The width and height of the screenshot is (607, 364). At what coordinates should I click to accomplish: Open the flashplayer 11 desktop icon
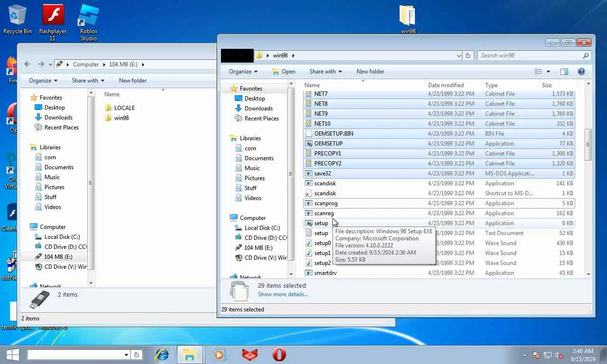click(53, 22)
